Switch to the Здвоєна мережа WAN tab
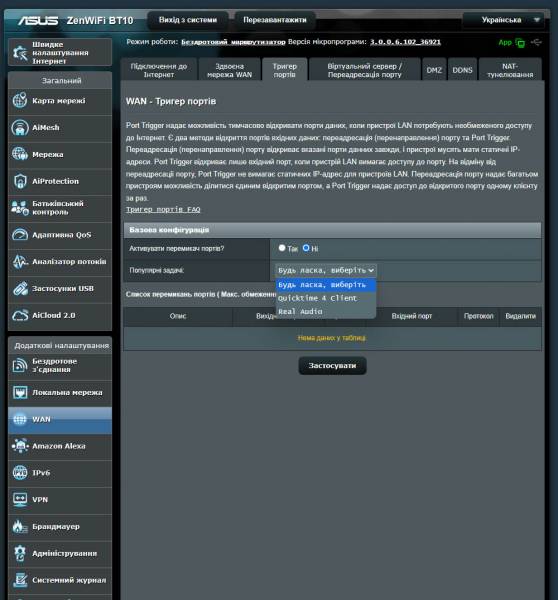Screen dimensions: 558x600 (230, 70)
